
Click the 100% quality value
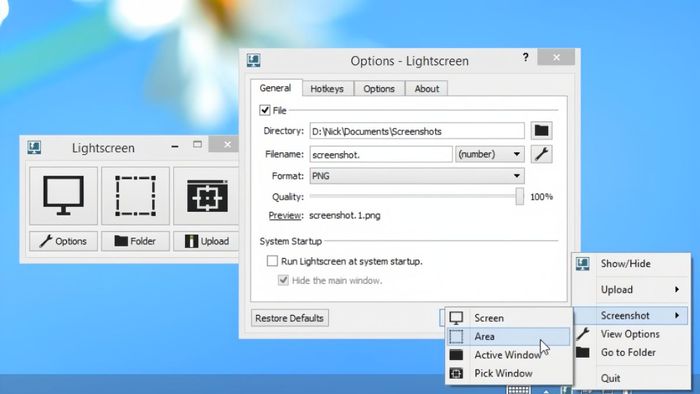coord(541,197)
